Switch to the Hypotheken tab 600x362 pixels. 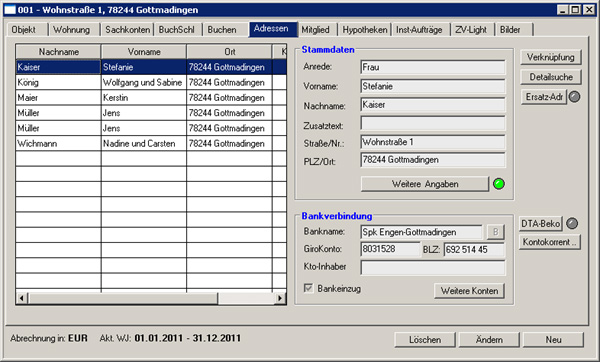364,30
